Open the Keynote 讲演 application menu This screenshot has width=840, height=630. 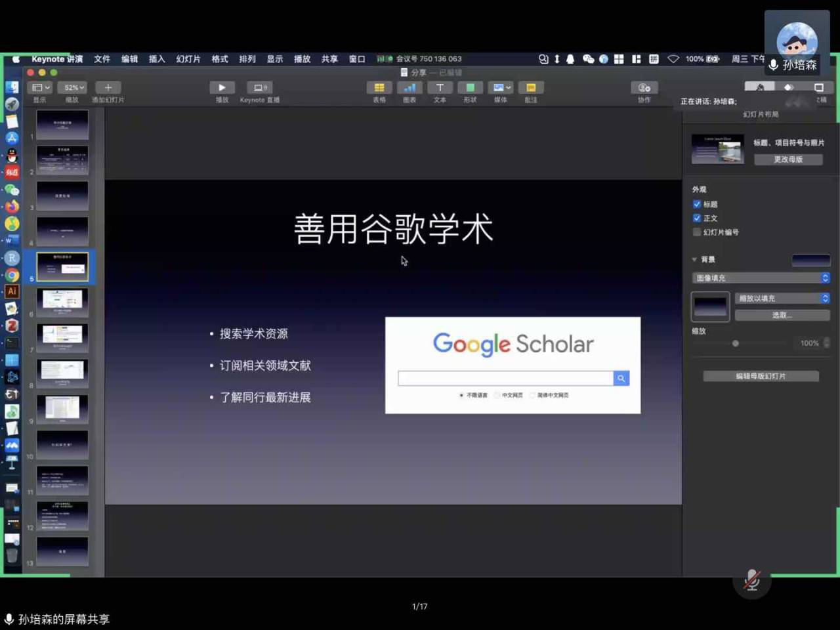pyautogui.click(x=57, y=59)
